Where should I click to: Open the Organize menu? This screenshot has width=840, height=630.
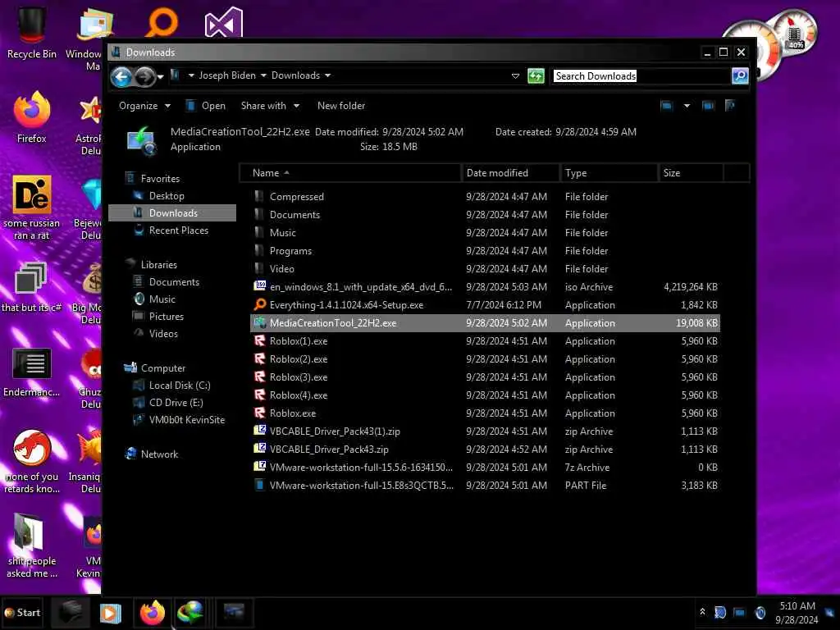point(144,106)
